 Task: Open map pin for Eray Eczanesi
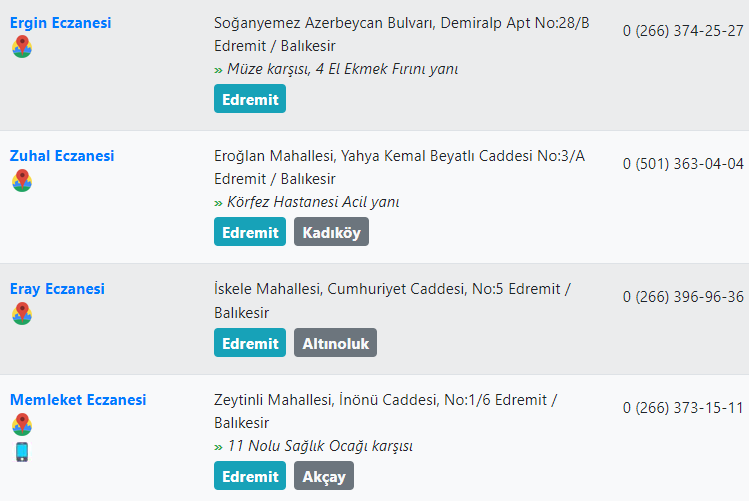(22, 313)
